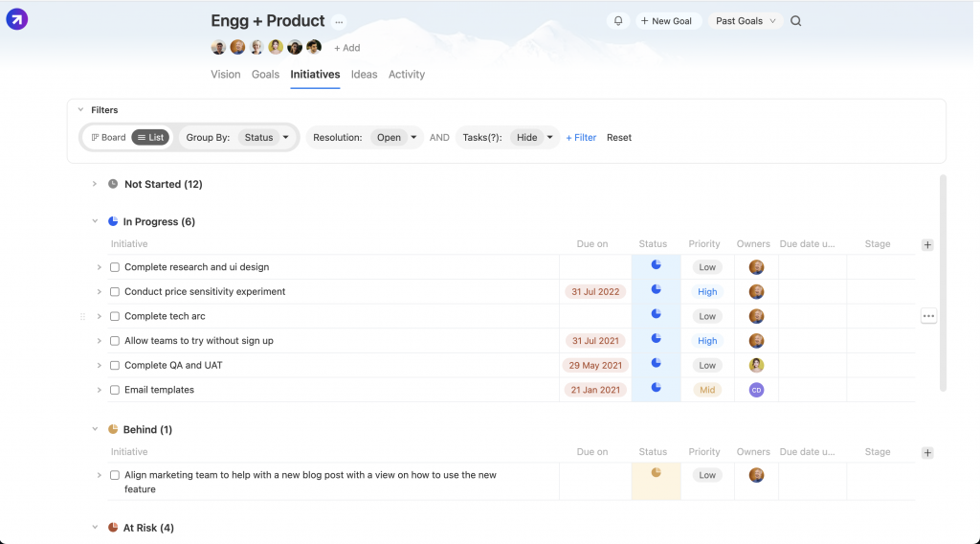Open the three-dot menu beside Engg + Product
Viewport: 980px width, 544px height.
coord(339,22)
